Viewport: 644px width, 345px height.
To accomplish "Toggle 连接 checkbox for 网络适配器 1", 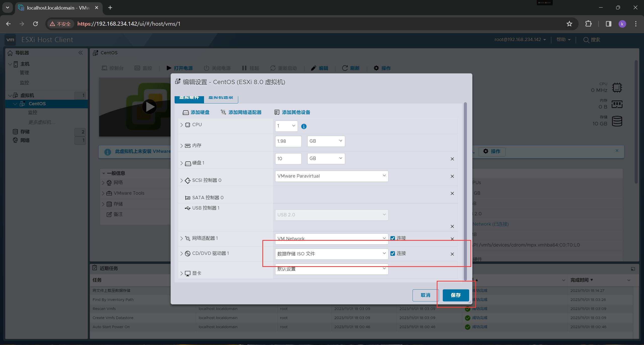I will point(393,238).
